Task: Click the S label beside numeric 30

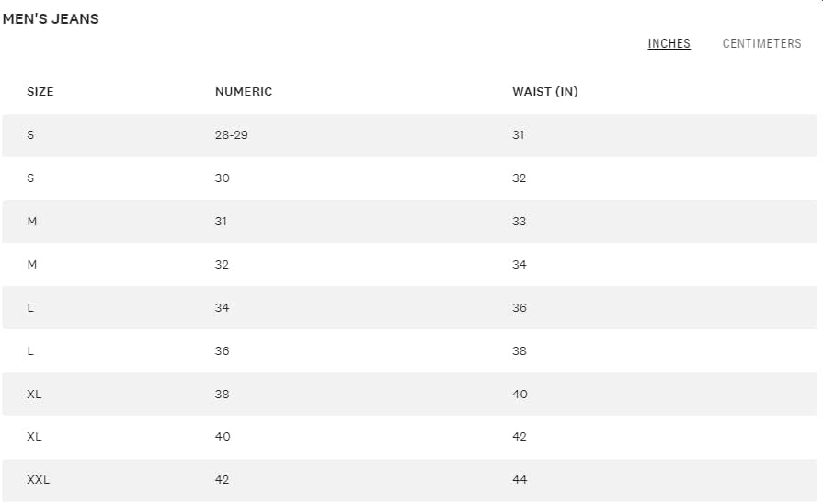Action: pyautogui.click(x=30, y=178)
